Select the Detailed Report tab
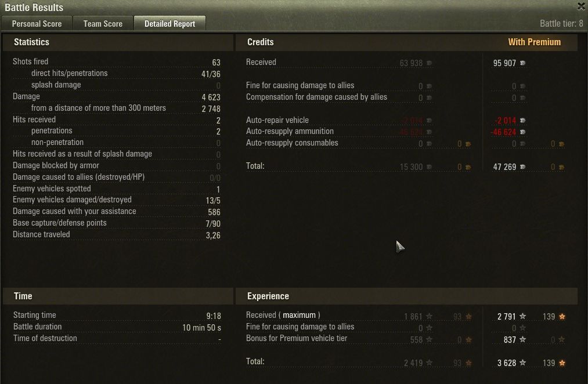Screen dimensions: 588x384 pos(170,24)
